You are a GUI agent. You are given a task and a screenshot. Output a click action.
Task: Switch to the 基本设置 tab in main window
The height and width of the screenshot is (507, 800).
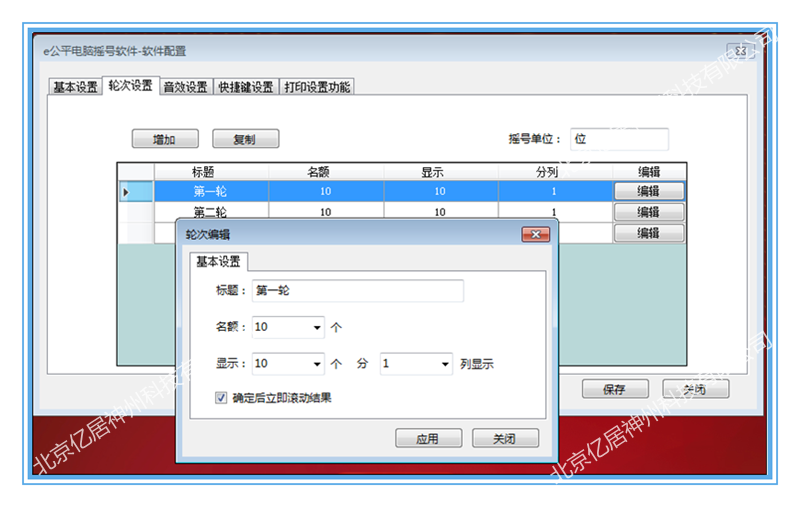75,87
